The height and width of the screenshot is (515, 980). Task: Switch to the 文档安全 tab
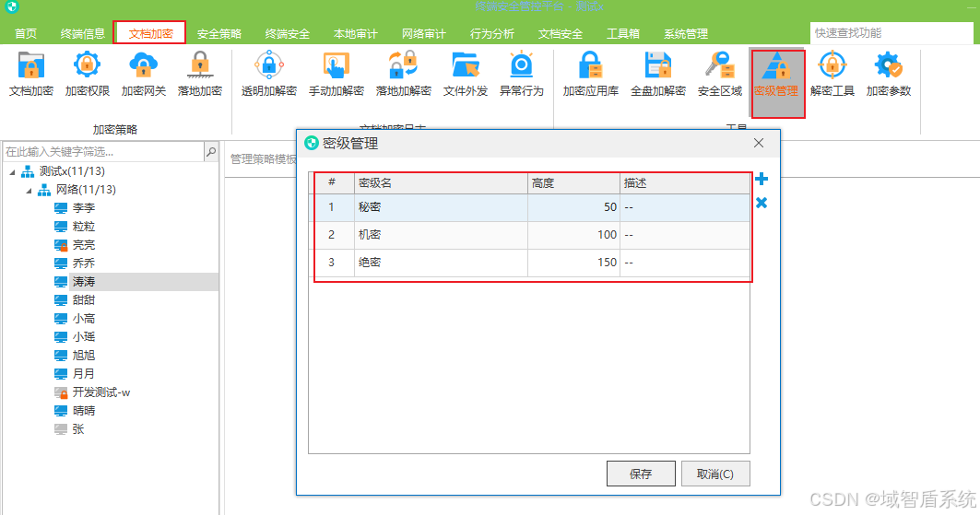coord(560,34)
